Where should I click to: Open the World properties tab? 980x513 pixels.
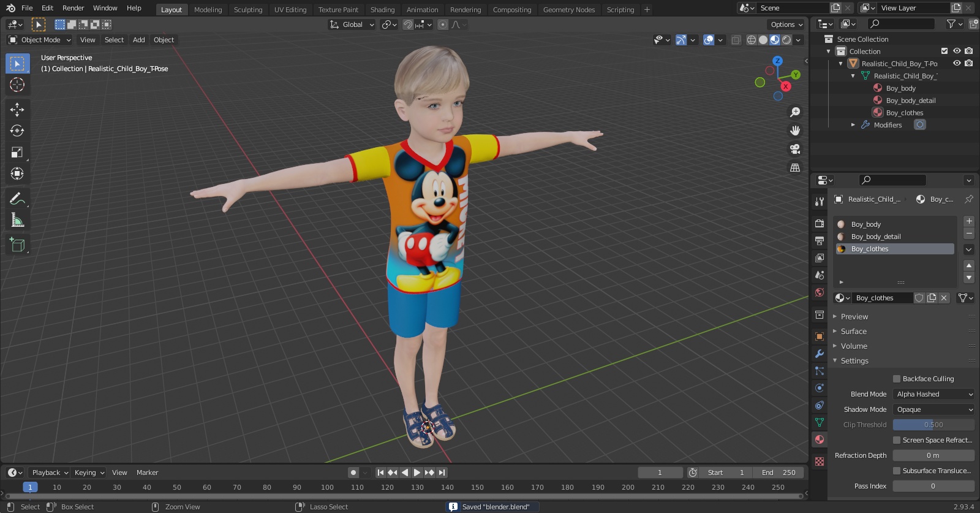820,292
